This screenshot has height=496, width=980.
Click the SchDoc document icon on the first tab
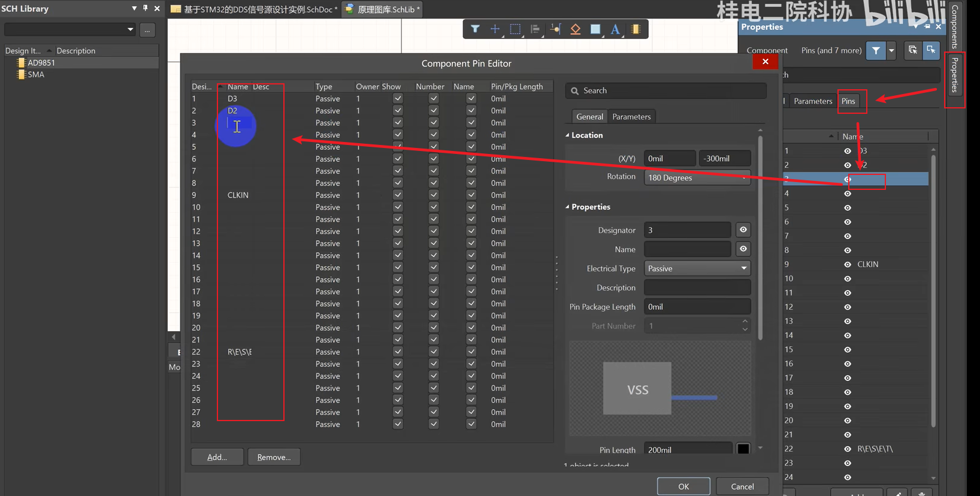click(176, 9)
